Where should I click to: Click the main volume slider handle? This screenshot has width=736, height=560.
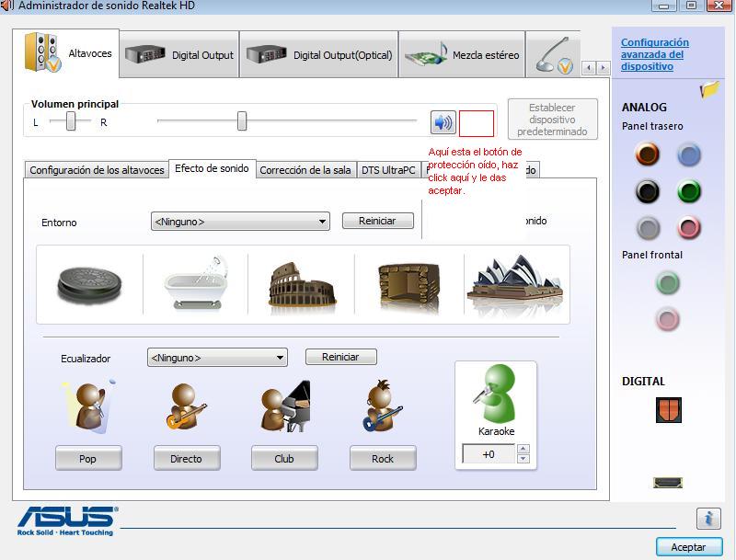coord(242,121)
